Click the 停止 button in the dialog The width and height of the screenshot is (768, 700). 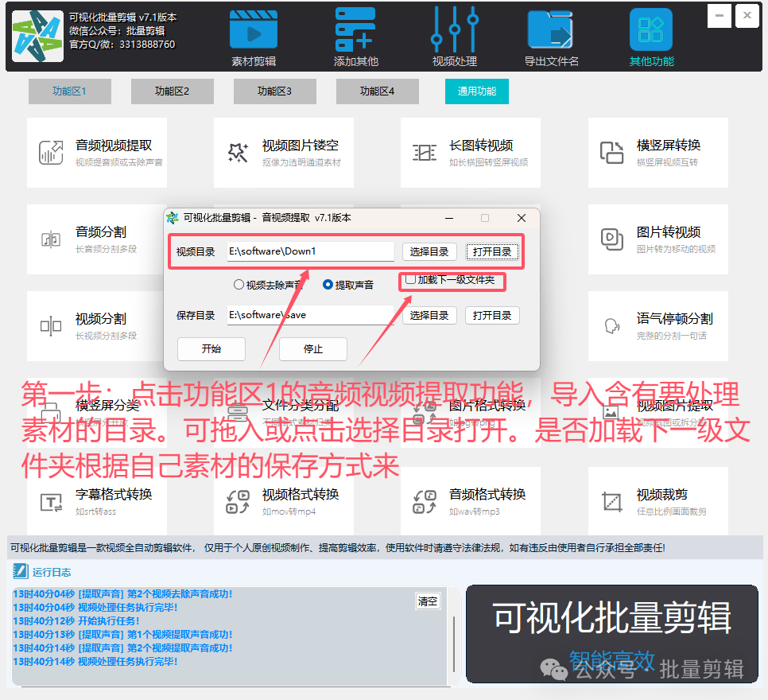click(313, 349)
